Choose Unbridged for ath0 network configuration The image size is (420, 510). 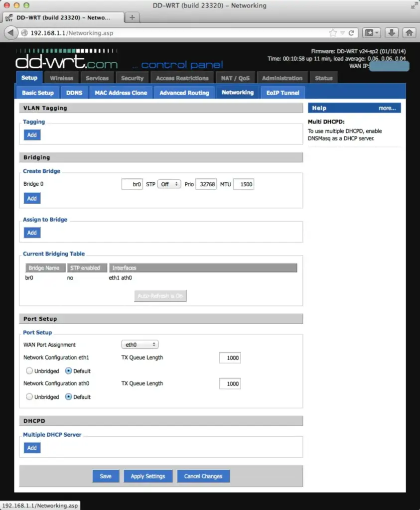(x=29, y=397)
